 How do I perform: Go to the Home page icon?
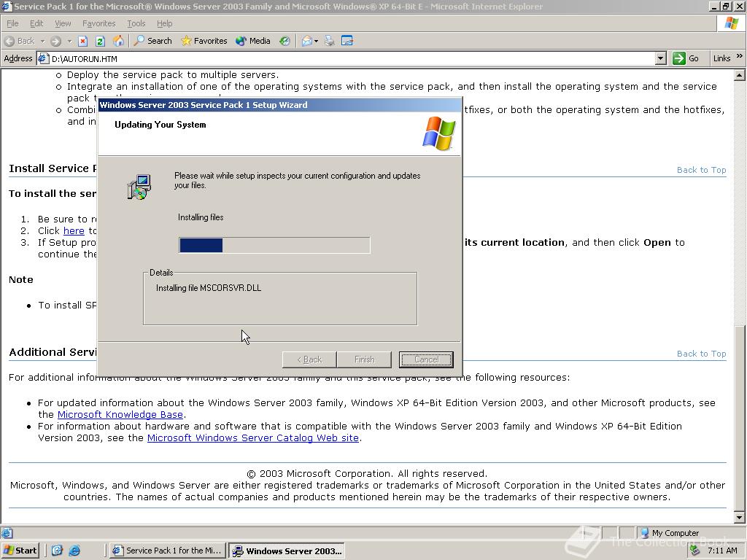[x=118, y=41]
